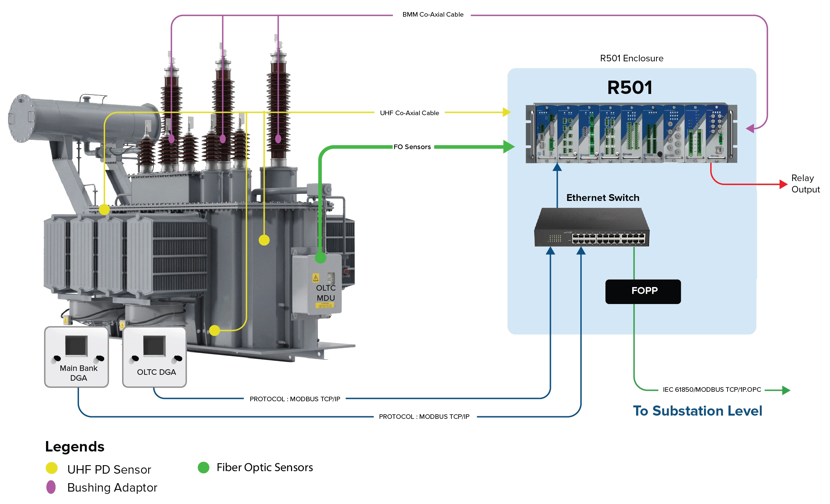Click the upper "PROTOCOL : MODBUS TCP/IP" label
Screen dimensions: 830x504
(x=295, y=399)
